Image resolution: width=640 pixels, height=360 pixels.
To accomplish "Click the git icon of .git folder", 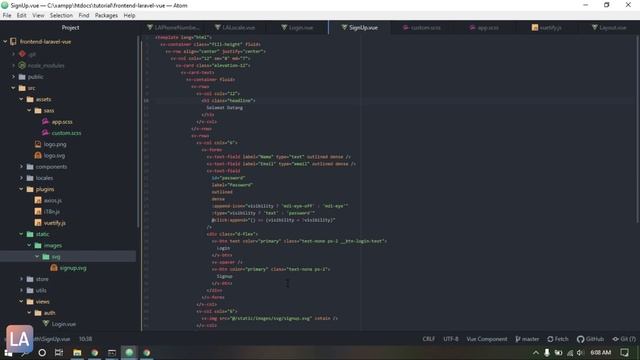I will click(x=22, y=54).
